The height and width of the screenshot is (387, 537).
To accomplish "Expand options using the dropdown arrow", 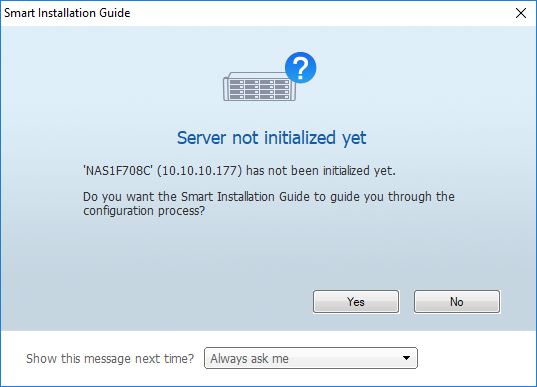I will [x=406, y=358].
